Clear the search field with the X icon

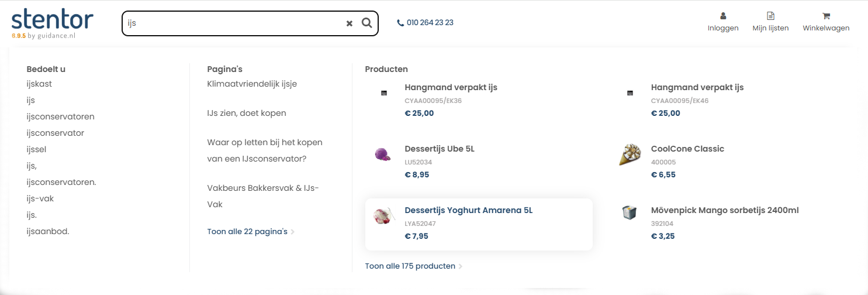coord(350,23)
